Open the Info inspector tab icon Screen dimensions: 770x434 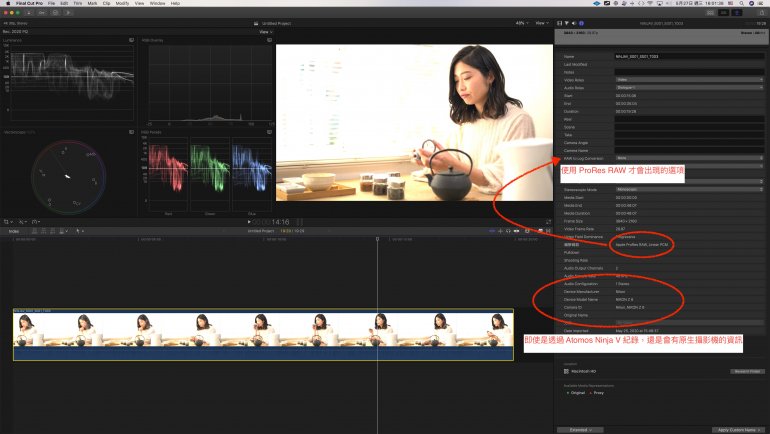(x=580, y=21)
